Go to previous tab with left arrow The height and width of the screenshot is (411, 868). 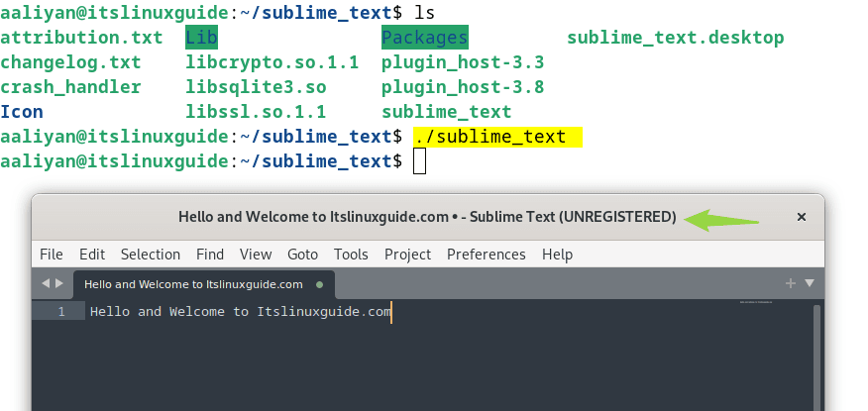click(x=46, y=284)
